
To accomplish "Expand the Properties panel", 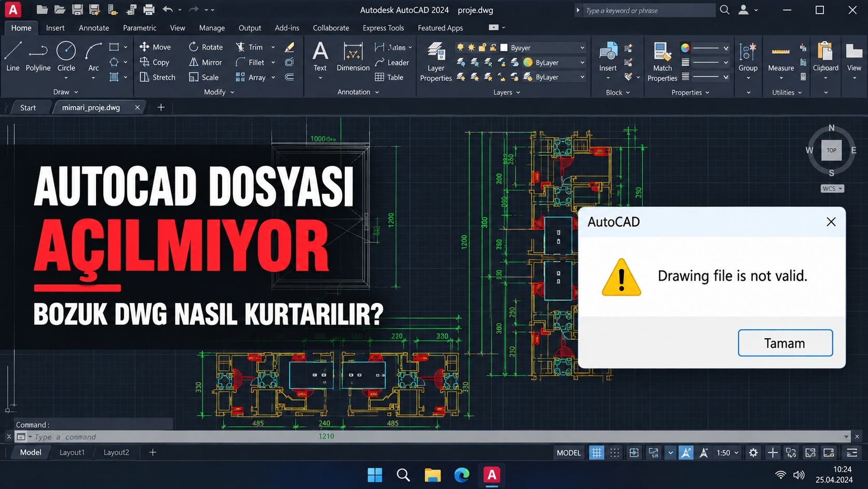I will [x=690, y=92].
